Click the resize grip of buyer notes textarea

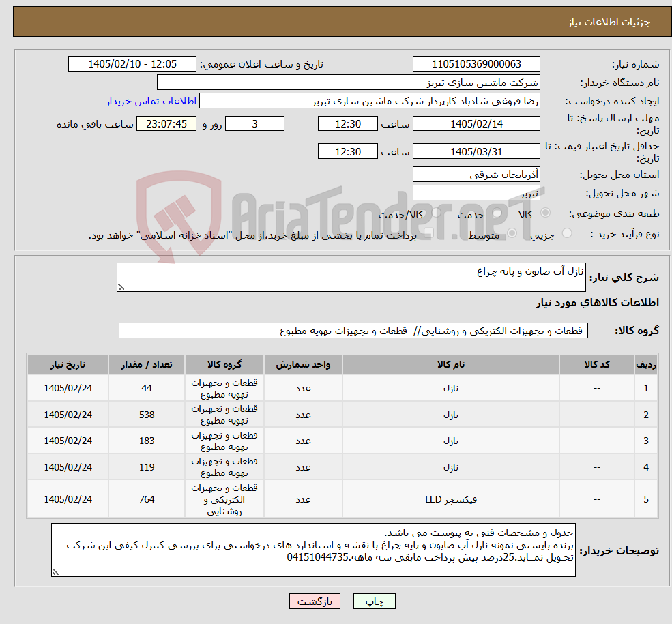point(55,572)
